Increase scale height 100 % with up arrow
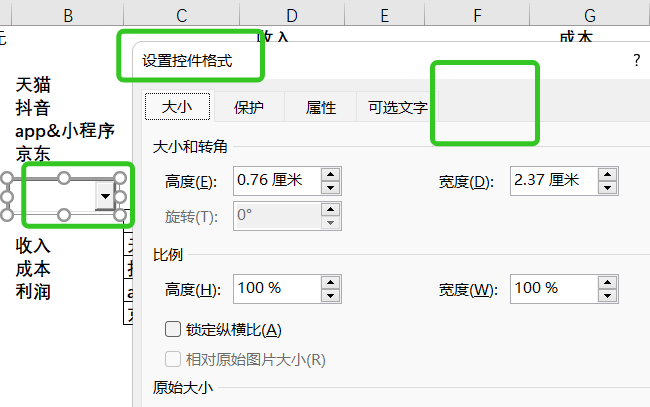 point(331,282)
